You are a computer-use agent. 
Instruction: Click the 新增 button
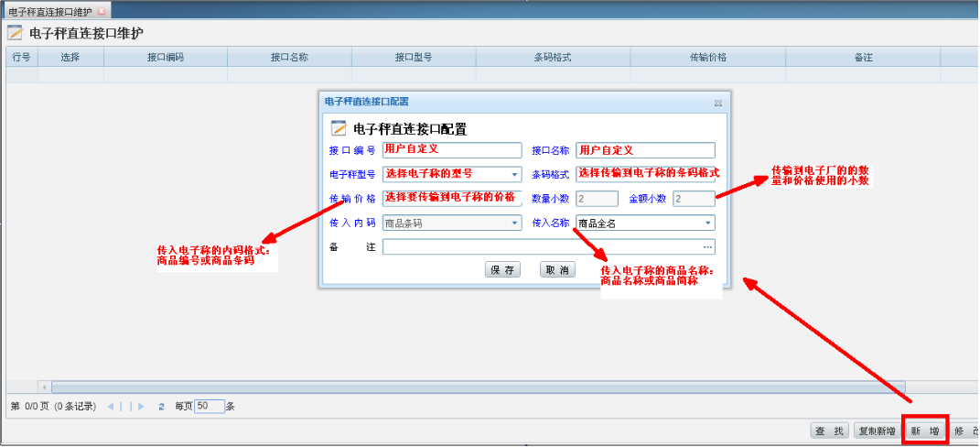pos(924,431)
